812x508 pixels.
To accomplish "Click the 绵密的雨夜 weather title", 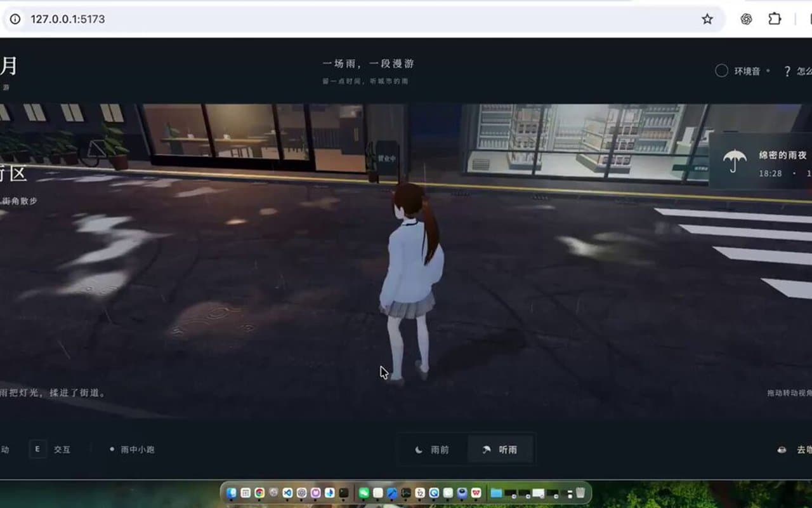I will [783, 156].
